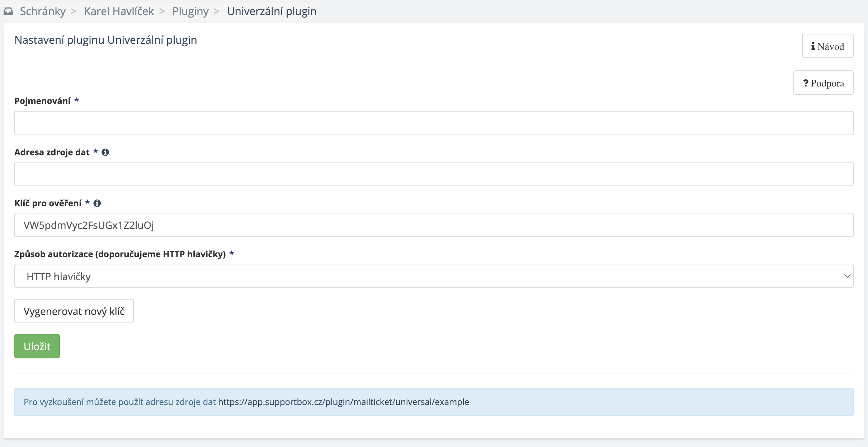Click the Způsob autorizace label
Image resolution: width=868 pixels, height=447 pixels.
120,254
